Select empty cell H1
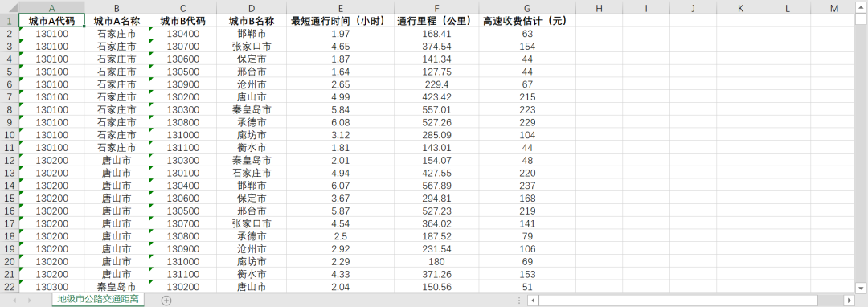868x307 pixels. pos(599,21)
